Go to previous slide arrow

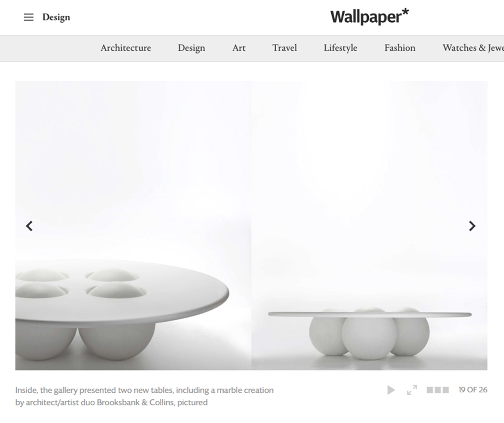pos(29,226)
